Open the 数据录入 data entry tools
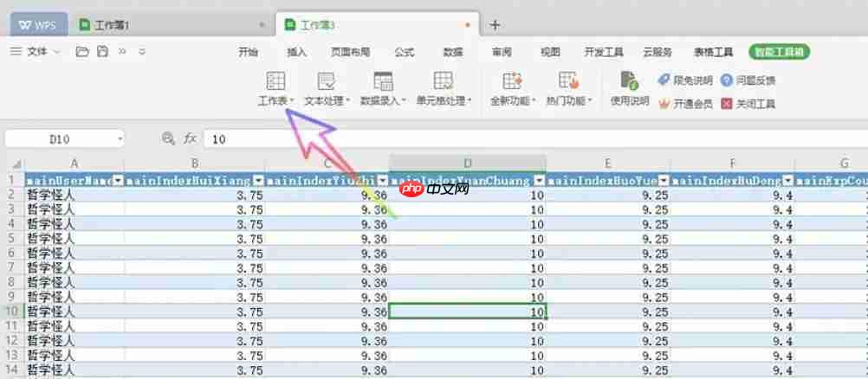This screenshot has height=379, width=868. coord(383,88)
